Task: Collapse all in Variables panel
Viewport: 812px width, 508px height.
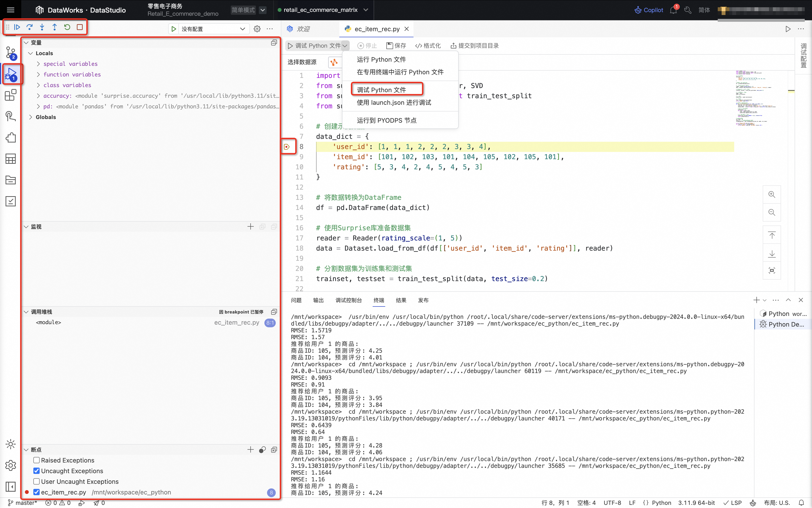Action: point(274,43)
